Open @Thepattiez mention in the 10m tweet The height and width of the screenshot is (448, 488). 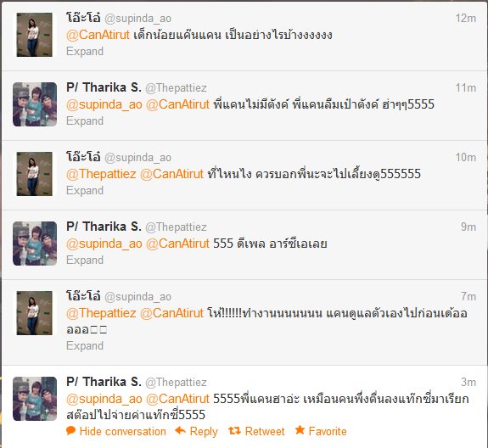point(101,174)
